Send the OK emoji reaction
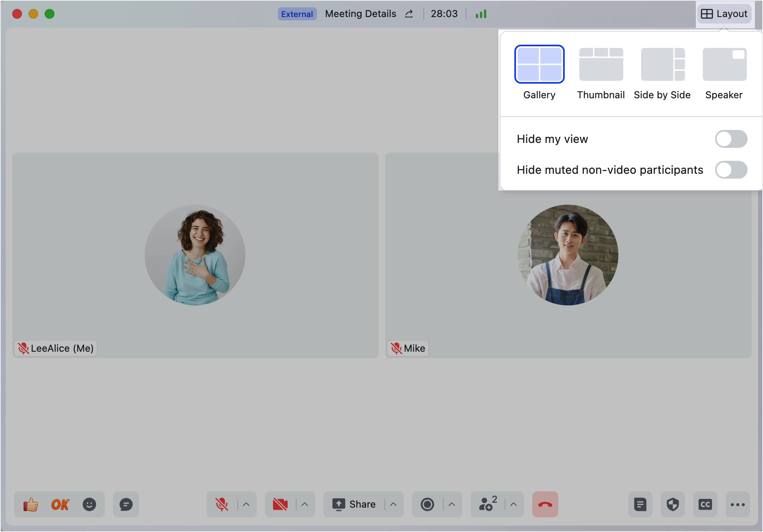This screenshot has height=532, width=763. 60,504
